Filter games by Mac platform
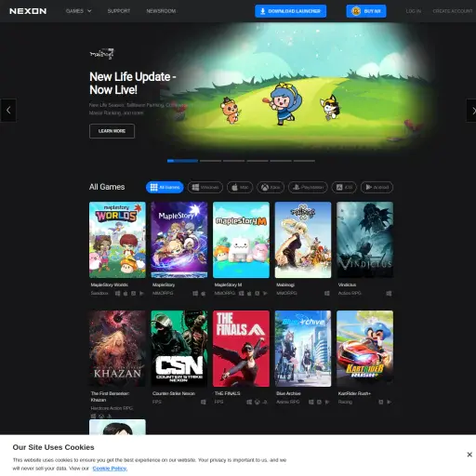 click(240, 187)
